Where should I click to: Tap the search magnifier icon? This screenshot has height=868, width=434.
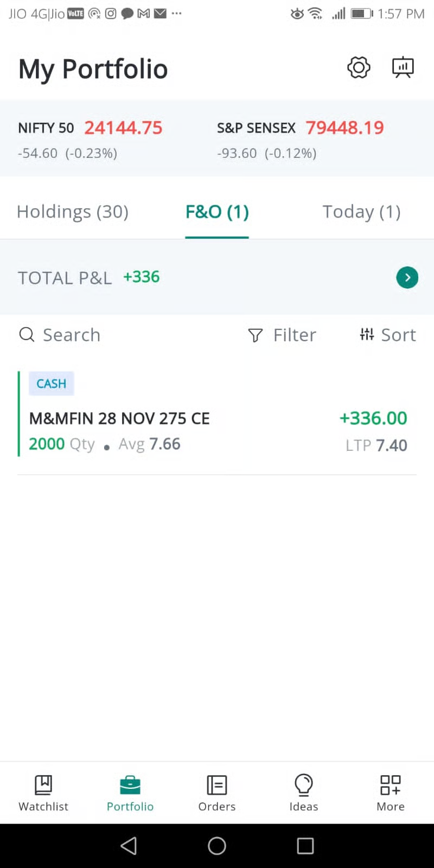click(x=27, y=335)
